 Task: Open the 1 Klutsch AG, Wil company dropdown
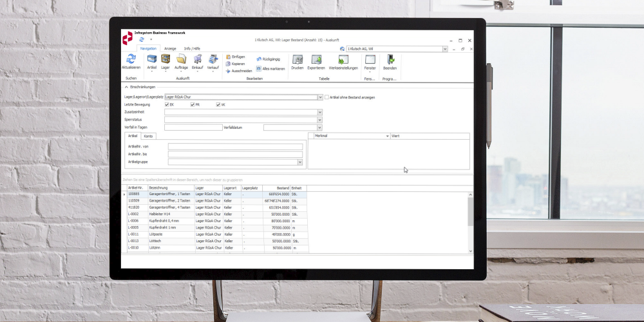click(445, 49)
